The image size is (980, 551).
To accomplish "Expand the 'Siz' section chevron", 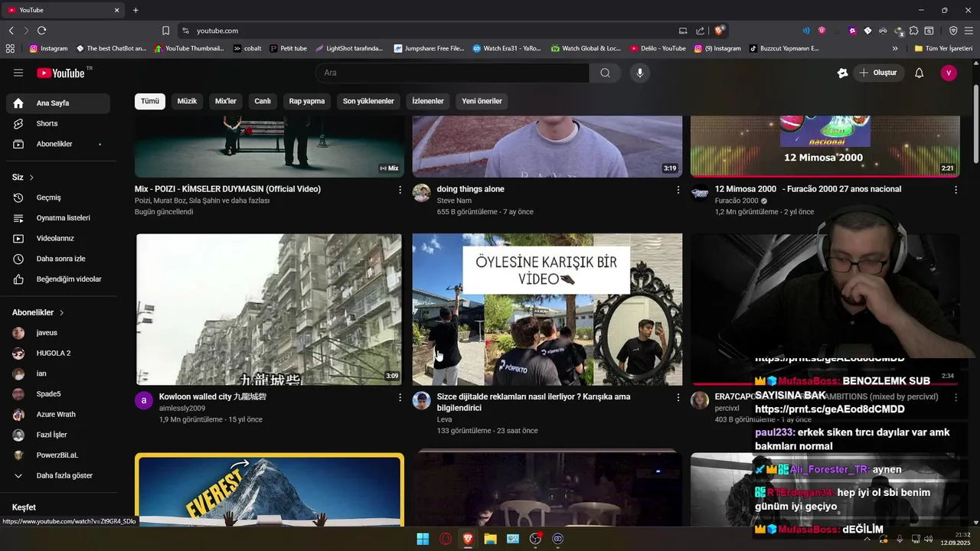I will click(31, 178).
